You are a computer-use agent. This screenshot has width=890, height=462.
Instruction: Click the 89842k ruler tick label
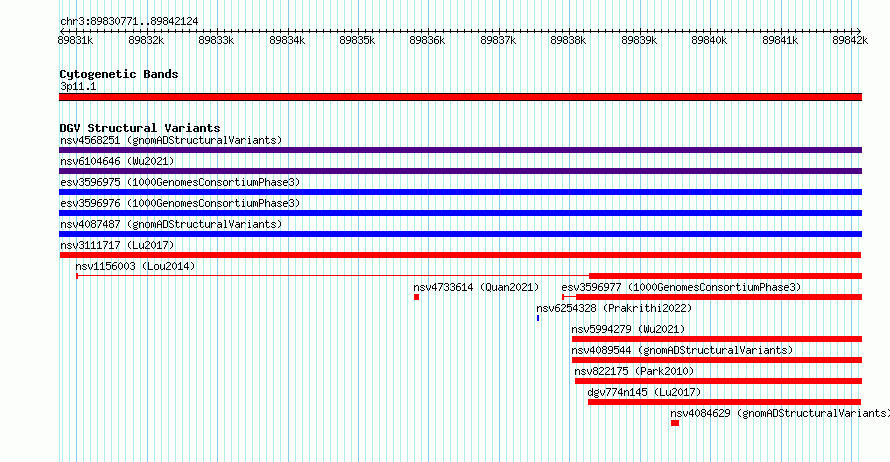pos(850,40)
